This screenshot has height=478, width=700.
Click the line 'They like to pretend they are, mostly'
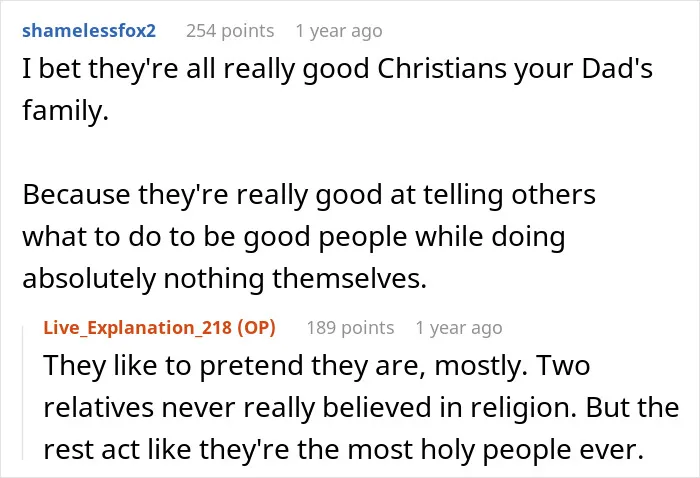[x=317, y=366]
